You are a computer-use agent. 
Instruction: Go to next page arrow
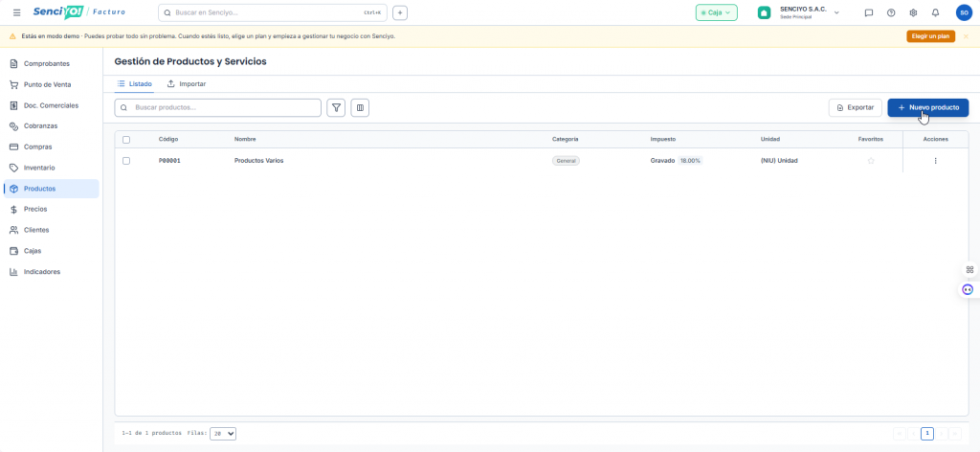[x=941, y=433]
